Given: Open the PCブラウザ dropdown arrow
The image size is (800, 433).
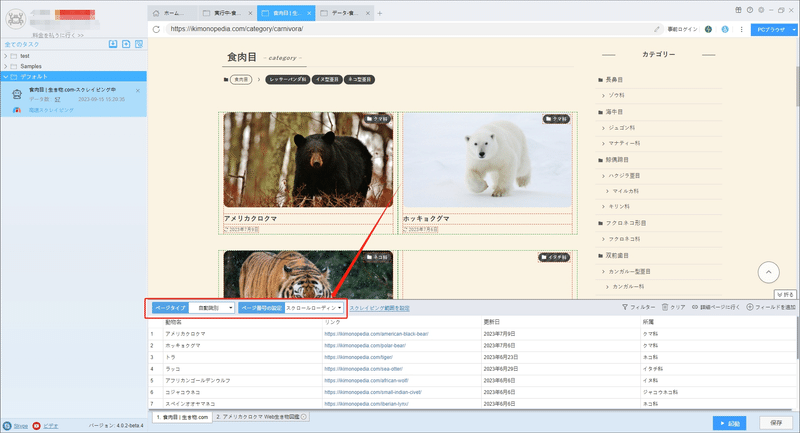Looking at the screenshot, I should [793, 30].
